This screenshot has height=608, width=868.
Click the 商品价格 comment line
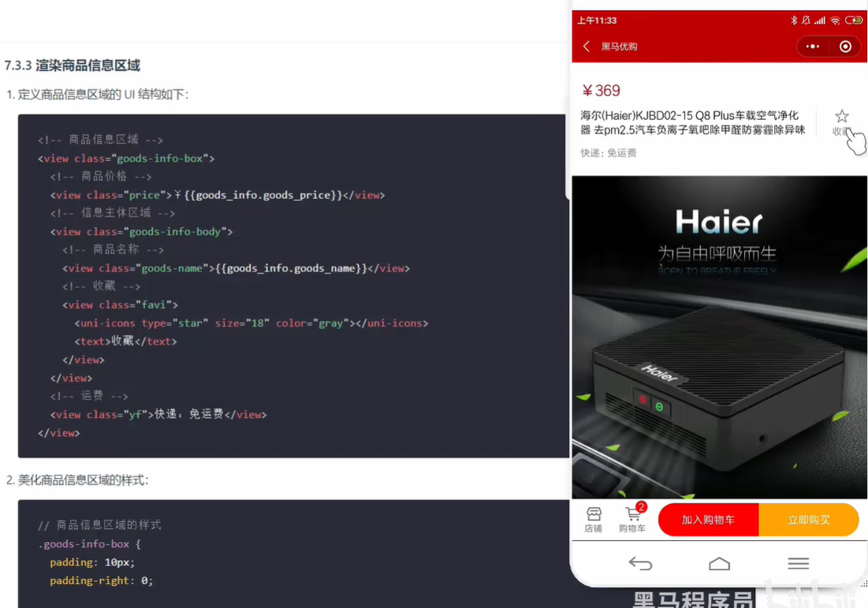click(101, 176)
